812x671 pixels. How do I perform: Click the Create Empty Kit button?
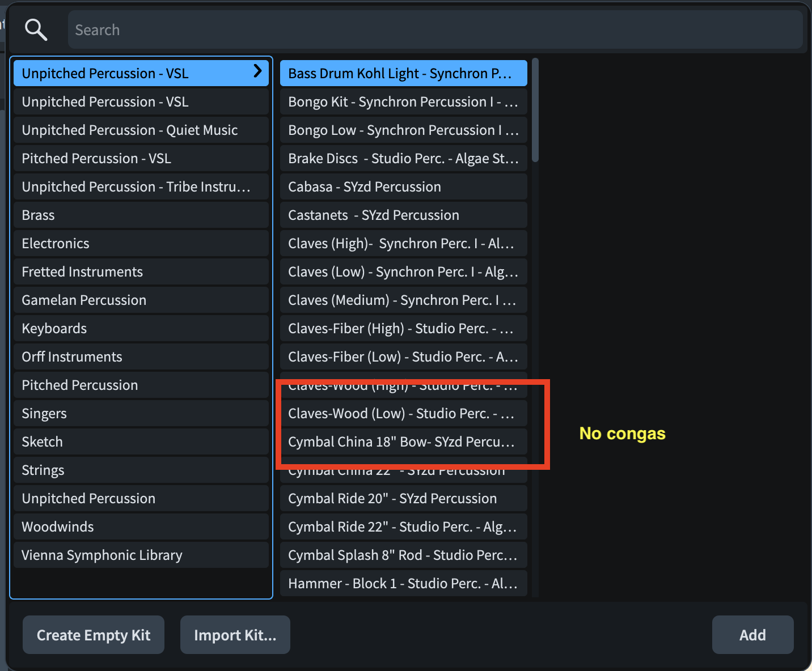[x=94, y=635]
